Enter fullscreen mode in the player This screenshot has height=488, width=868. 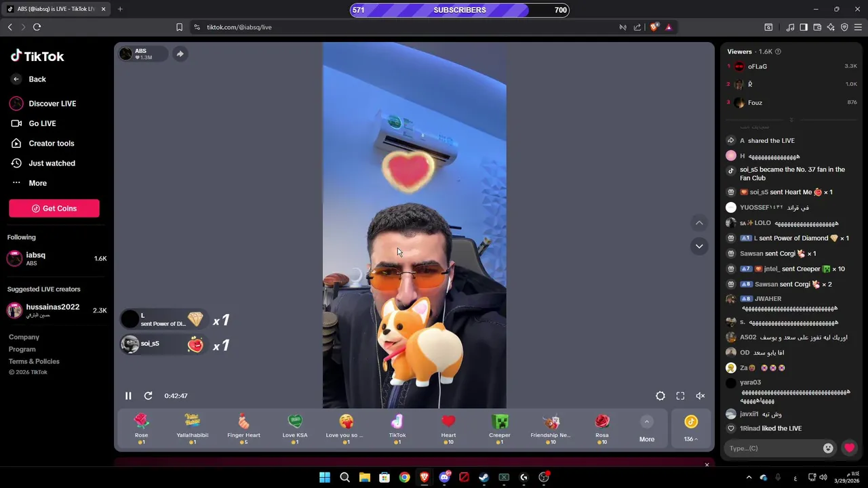tap(680, 396)
